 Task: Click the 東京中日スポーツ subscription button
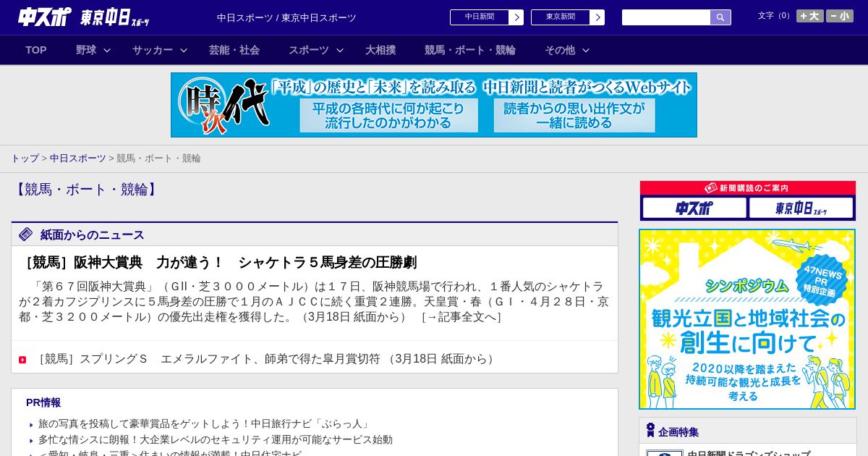click(801, 208)
